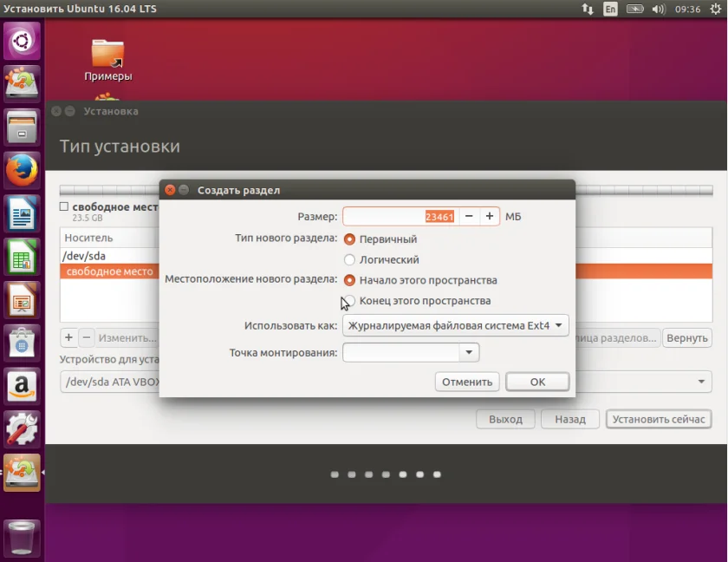Click the Изменить... button
Image resolution: width=728 pixels, height=562 pixels.
pyautogui.click(x=127, y=337)
